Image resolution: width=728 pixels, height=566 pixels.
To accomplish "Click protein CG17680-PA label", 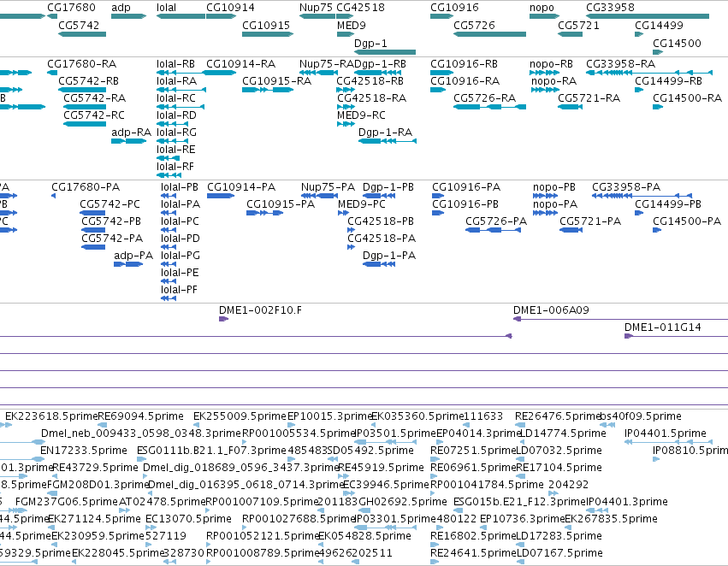I will (86, 187).
